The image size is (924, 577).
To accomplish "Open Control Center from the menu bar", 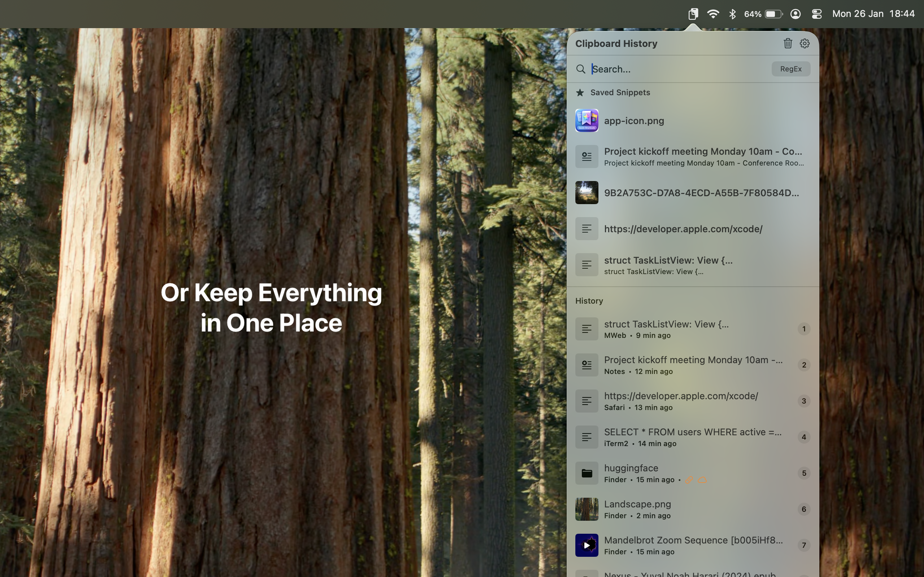I will 816,14.
